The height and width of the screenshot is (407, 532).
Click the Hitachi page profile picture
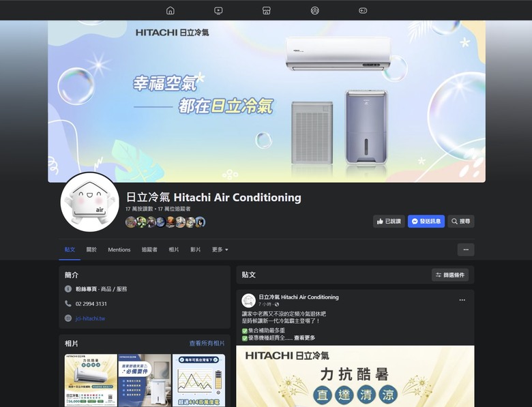click(89, 202)
